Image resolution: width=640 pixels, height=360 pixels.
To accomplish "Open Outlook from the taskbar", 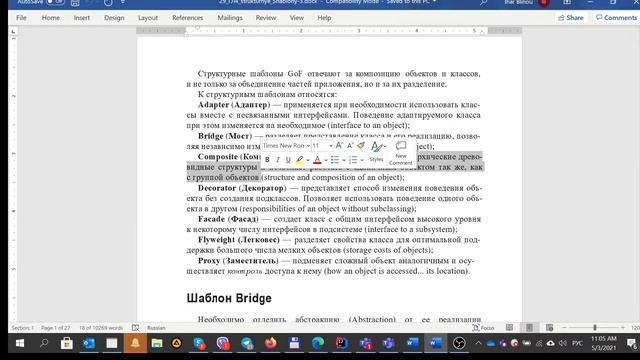I will [89, 343].
